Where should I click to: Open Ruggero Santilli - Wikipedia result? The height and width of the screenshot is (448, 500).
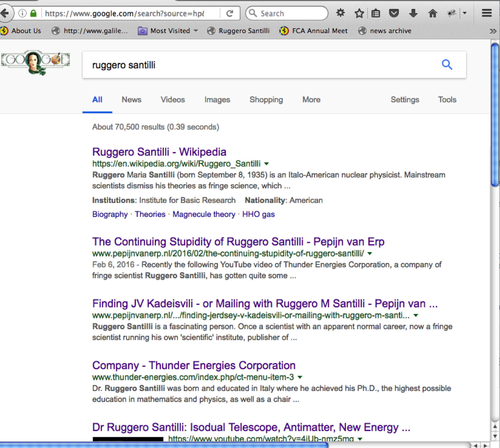159,152
